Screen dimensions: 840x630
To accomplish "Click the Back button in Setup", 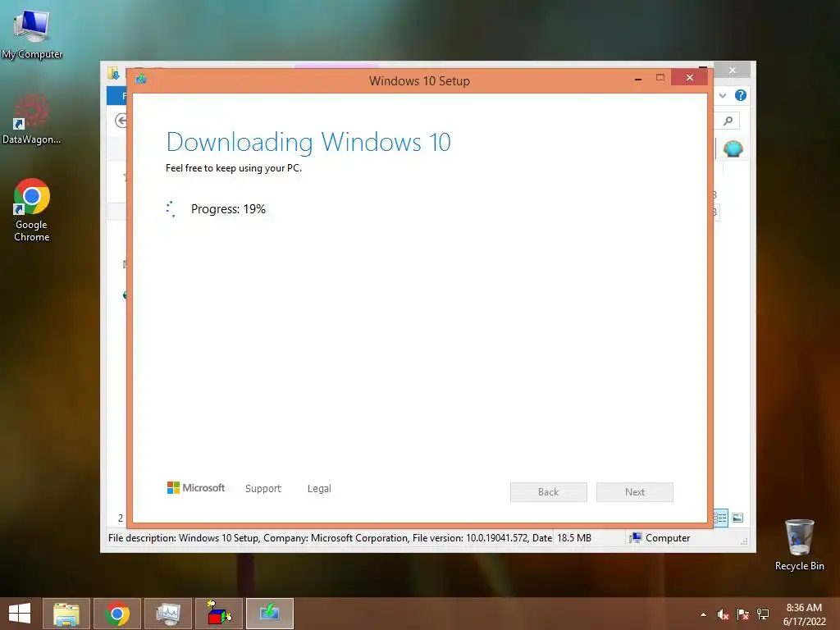I will [549, 492].
